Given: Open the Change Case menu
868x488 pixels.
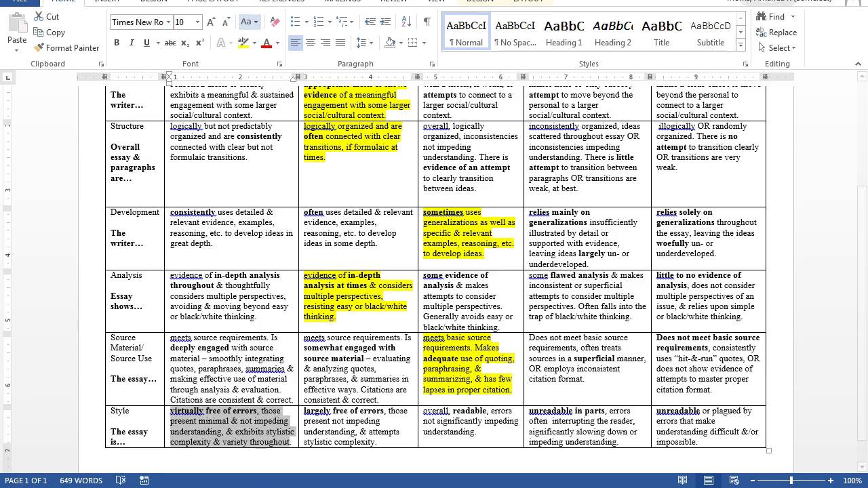Looking at the screenshot, I should (x=248, y=22).
